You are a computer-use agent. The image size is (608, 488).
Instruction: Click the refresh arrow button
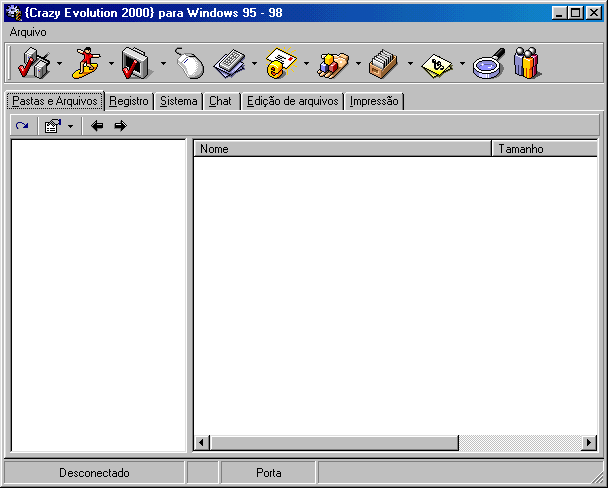[x=22, y=126]
